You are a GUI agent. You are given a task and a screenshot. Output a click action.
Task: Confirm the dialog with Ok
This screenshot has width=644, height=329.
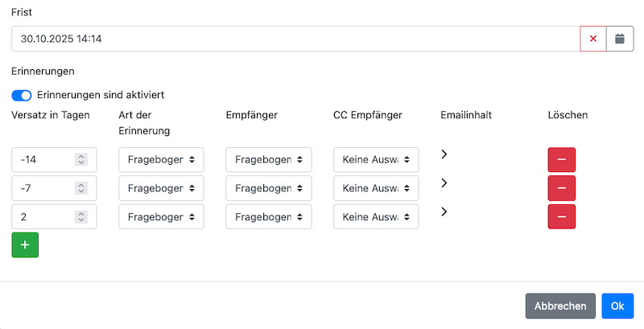[x=617, y=306]
